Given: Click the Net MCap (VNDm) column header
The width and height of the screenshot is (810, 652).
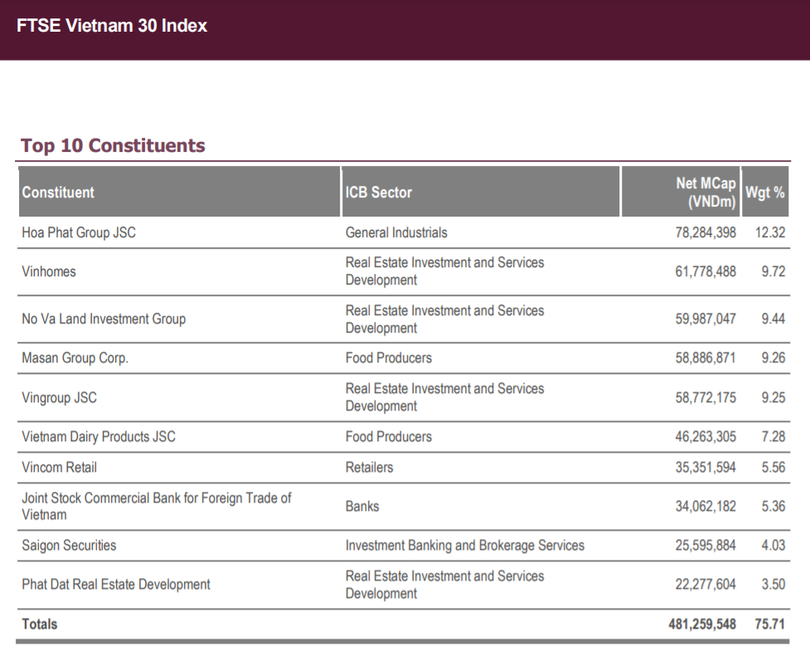Looking at the screenshot, I should [706, 192].
